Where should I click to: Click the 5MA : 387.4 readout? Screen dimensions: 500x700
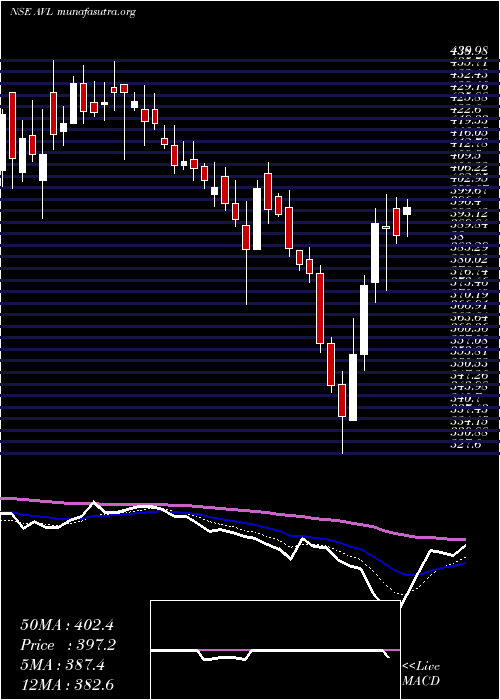click(x=63, y=665)
